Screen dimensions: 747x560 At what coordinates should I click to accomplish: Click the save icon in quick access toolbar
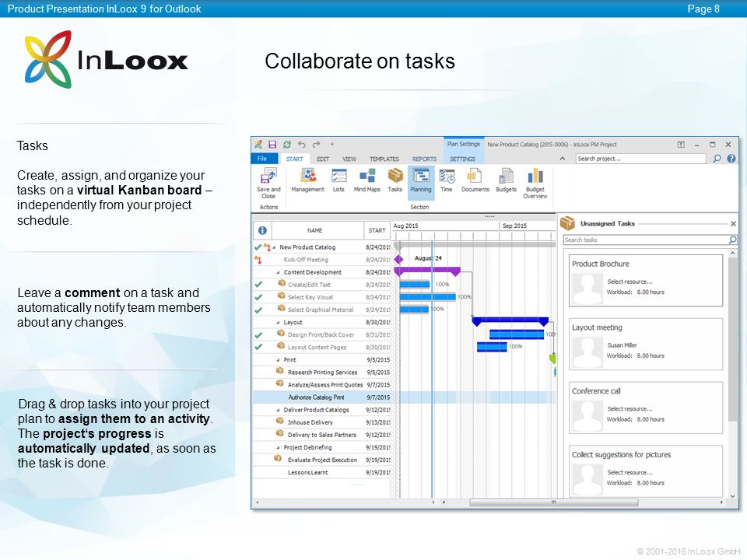(272, 145)
